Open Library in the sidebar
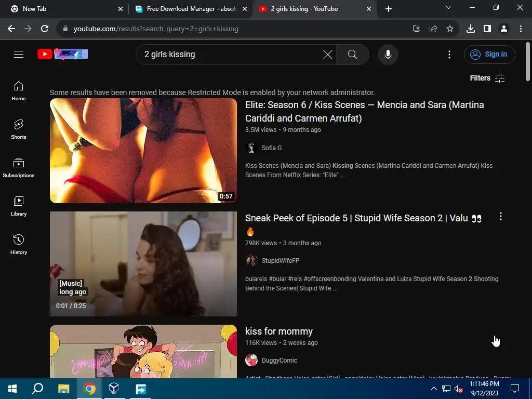This screenshot has height=399, width=532. (x=19, y=206)
